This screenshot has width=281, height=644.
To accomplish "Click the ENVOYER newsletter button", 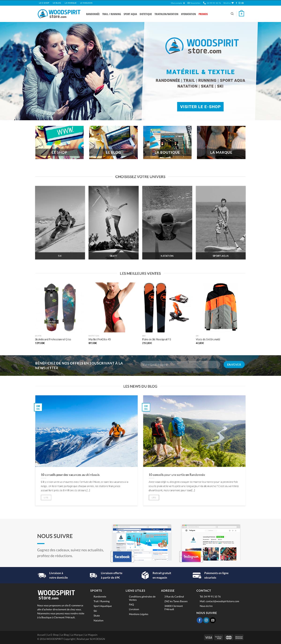I will pyautogui.click(x=234, y=364).
